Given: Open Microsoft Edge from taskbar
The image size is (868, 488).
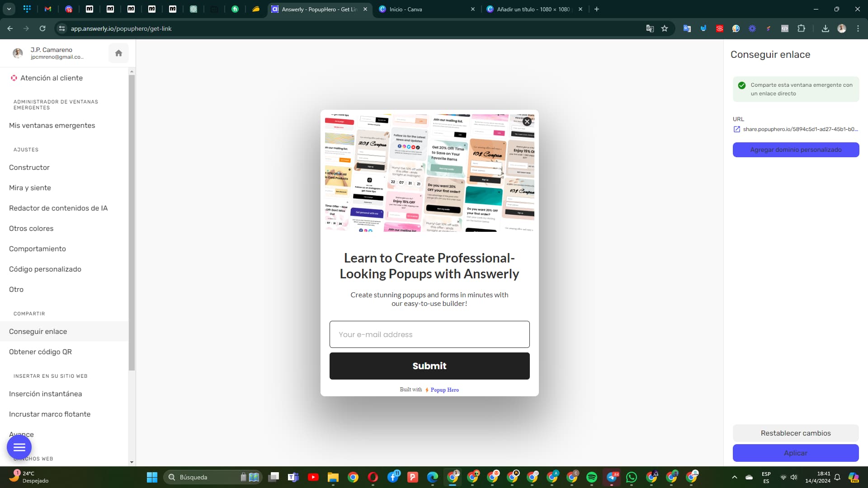Looking at the screenshot, I should point(433,477).
